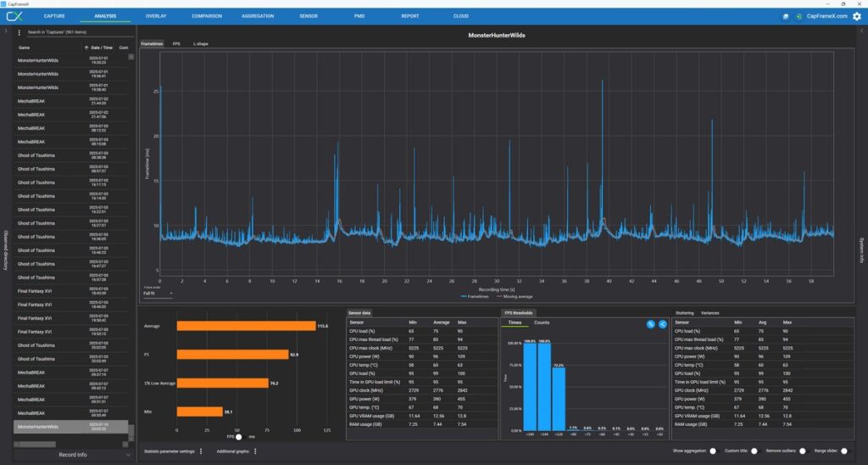Open the three-dot menu beside capture search
The width and height of the screenshot is (868, 465).
(x=19, y=32)
